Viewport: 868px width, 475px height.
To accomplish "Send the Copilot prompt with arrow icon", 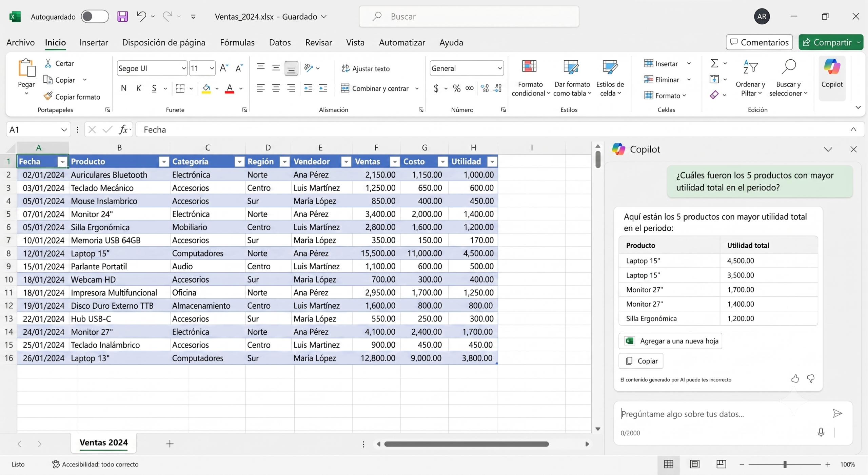I will (837, 413).
